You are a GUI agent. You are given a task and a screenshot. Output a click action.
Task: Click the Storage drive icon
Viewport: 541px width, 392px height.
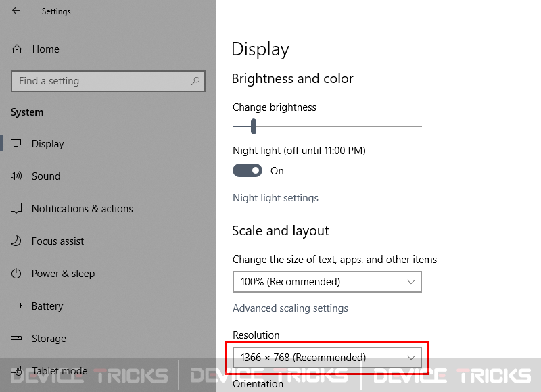click(x=16, y=338)
